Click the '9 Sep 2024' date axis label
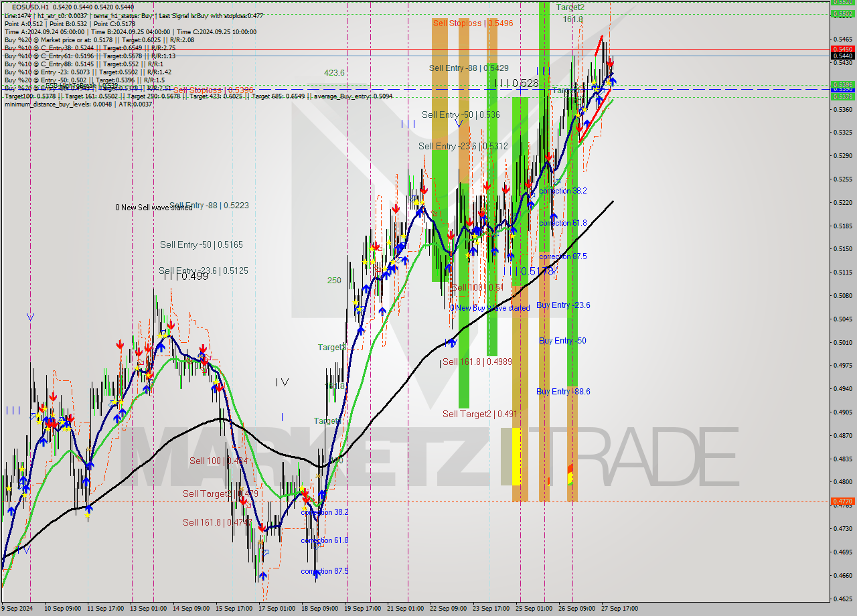The height and width of the screenshot is (616, 857). click(x=17, y=609)
